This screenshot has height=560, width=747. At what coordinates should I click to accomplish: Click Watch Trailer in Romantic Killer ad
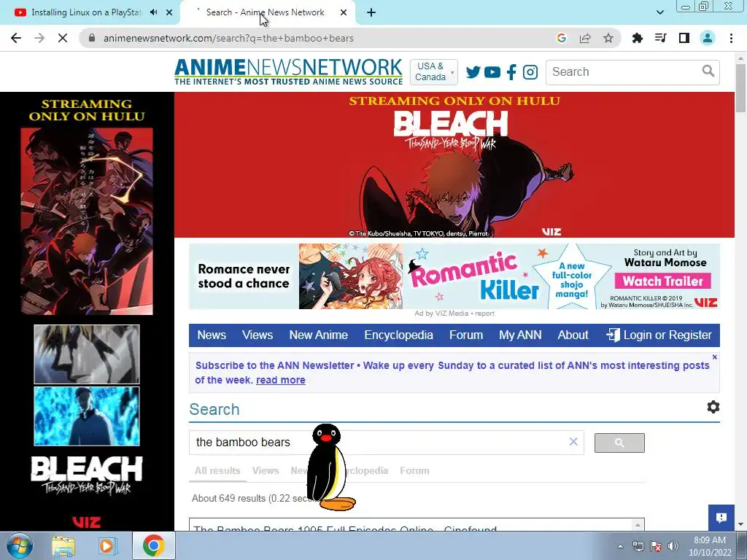coord(662,281)
